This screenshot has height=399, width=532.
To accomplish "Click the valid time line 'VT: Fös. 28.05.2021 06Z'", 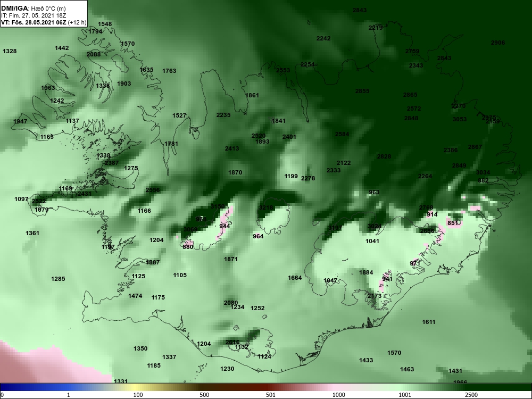I will tap(34, 23).
